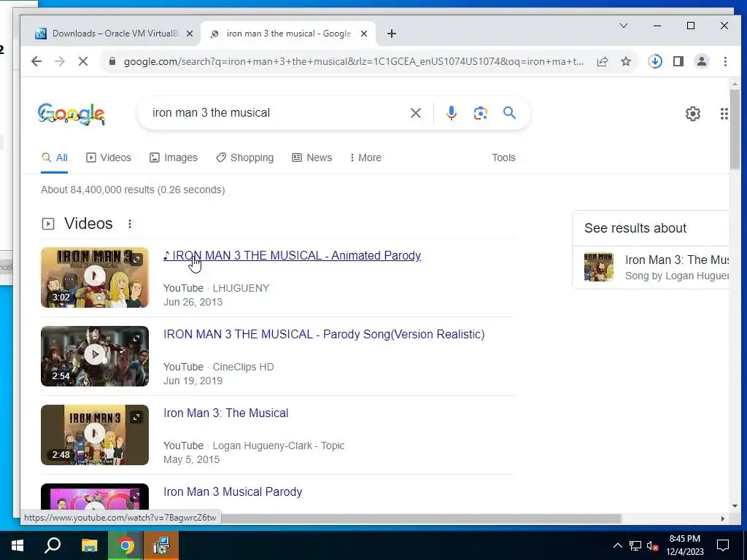Image resolution: width=747 pixels, height=560 pixels.
Task: Start voice search with the microphone
Action: (x=452, y=113)
